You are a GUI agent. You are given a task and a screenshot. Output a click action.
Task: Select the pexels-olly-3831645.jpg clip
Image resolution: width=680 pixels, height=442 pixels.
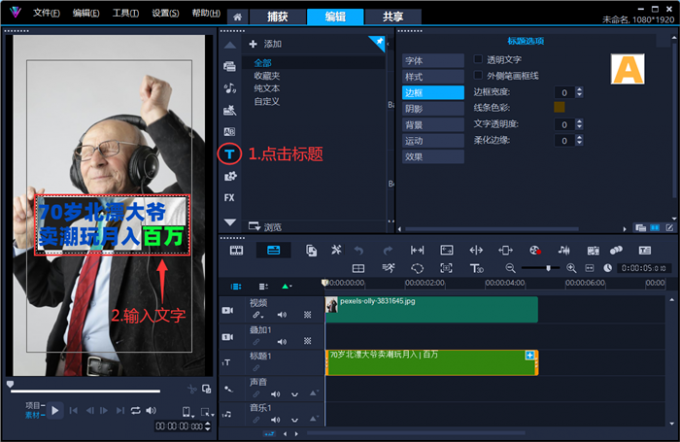click(x=432, y=309)
